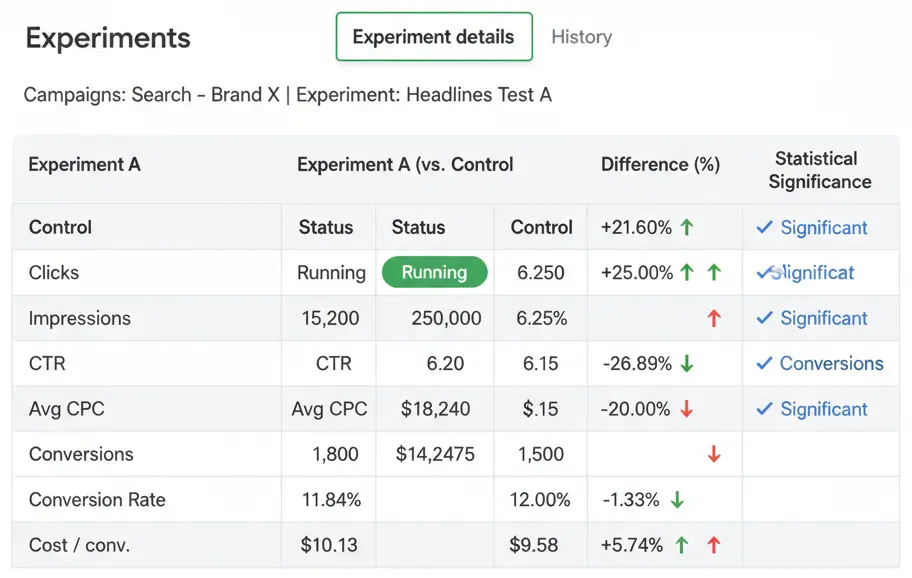Switch to the History tab
The height and width of the screenshot is (578, 912).
[x=581, y=37]
